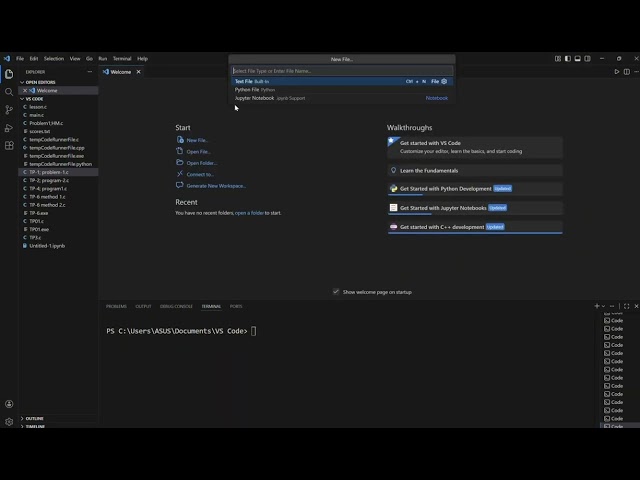This screenshot has width=640, height=480.
Task: Click the VS Code logo in menu bar
Action: [7, 59]
